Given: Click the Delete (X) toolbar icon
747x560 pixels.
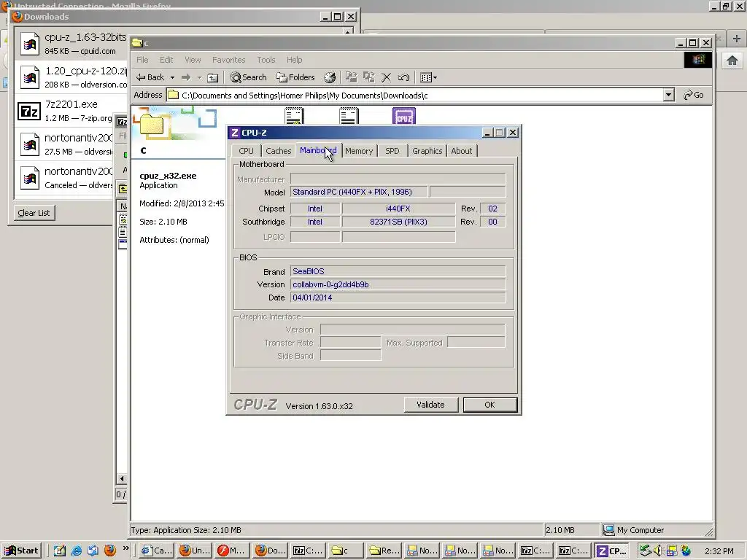Looking at the screenshot, I should [387, 77].
